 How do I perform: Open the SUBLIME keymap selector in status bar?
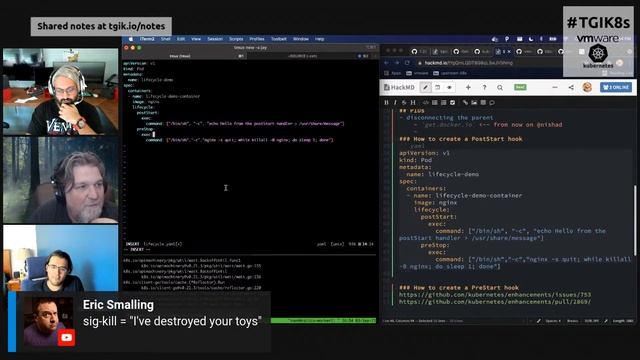click(x=591, y=321)
